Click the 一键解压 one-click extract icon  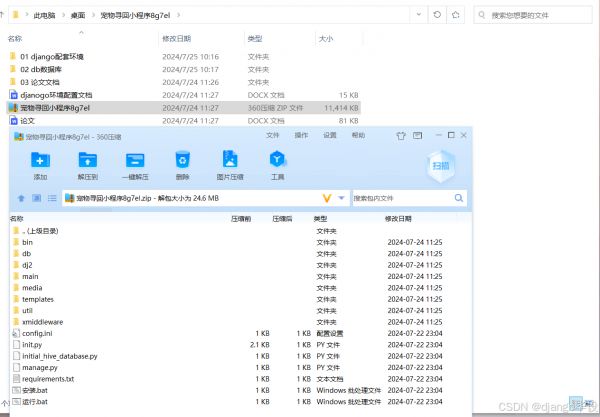[136, 161]
